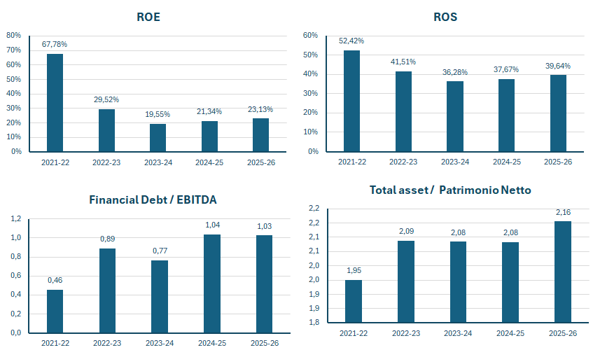Click the 2024-25 label in the Debt / EBITDA chart
600x364 pixels.
pos(212,343)
